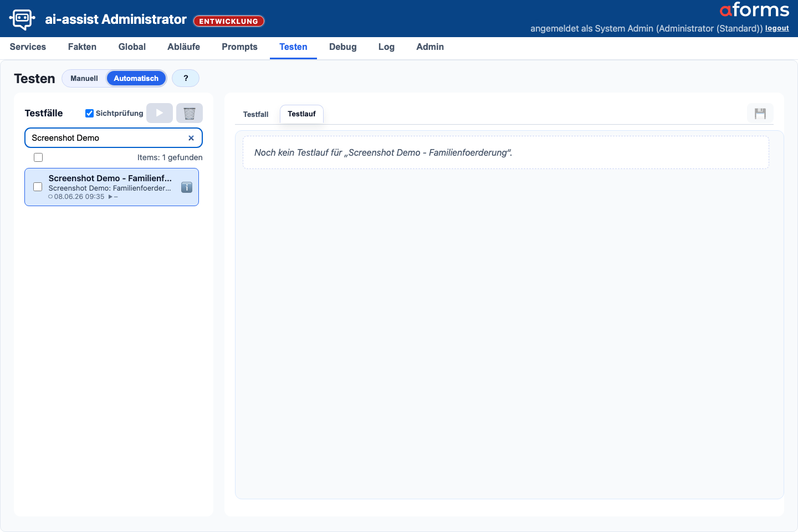Click the logout link

click(777, 28)
